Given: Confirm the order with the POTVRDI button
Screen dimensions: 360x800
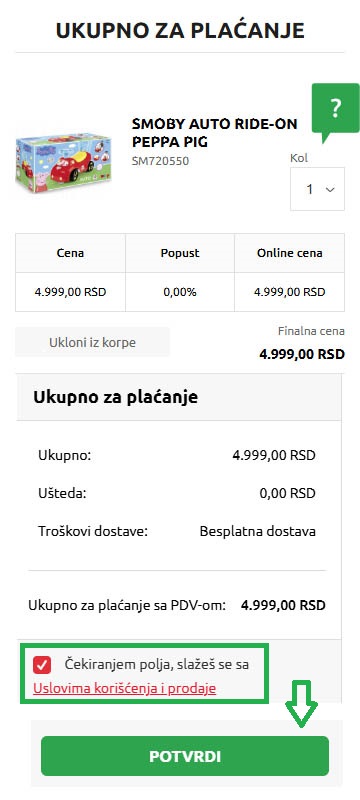Looking at the screenshot, I should click(x=185, y=756).
